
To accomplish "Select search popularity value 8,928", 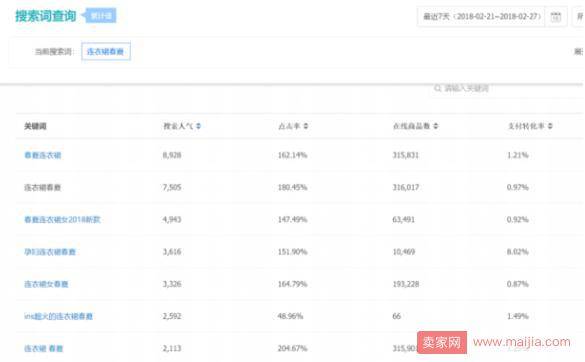I will [172, 155].
